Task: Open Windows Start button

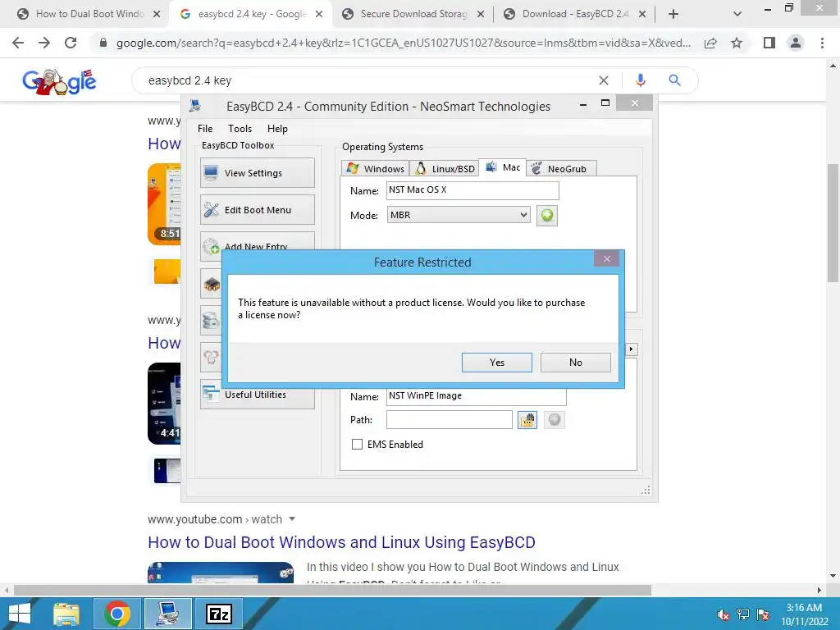Action: [20, 614]
